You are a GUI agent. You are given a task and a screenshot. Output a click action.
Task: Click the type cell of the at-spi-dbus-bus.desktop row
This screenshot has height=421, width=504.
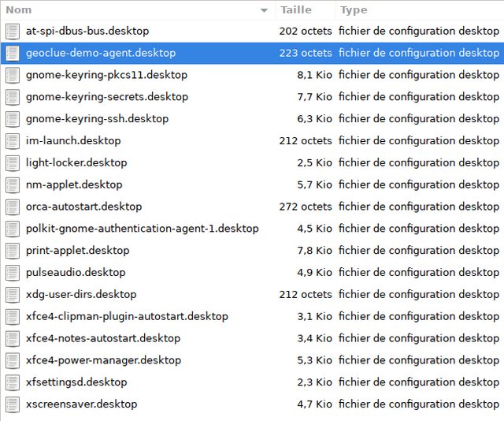pyautogui.click(x=419, y=32)
